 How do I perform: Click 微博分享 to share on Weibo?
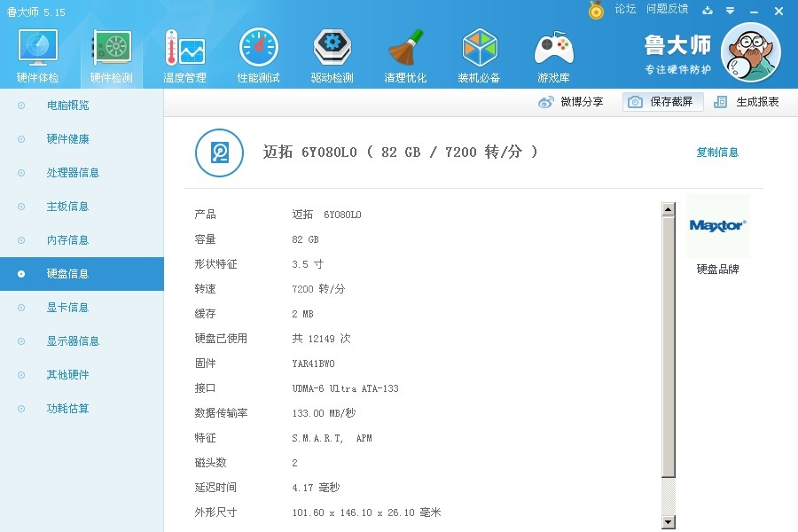click(x=583, y=102)
